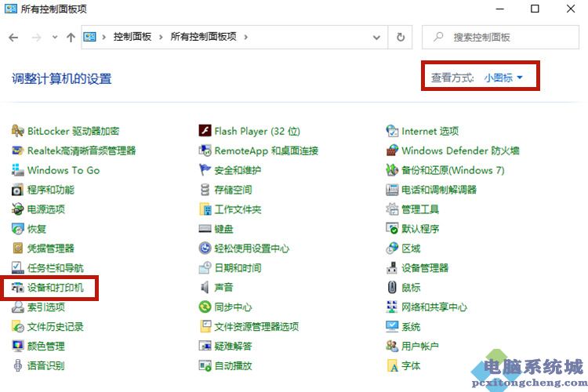Open the 安全和维护 flag icon

[x=205, y=170]
